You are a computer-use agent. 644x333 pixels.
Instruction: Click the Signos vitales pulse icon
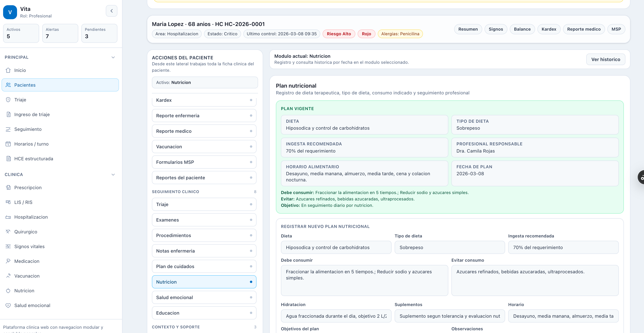point(8,246)
